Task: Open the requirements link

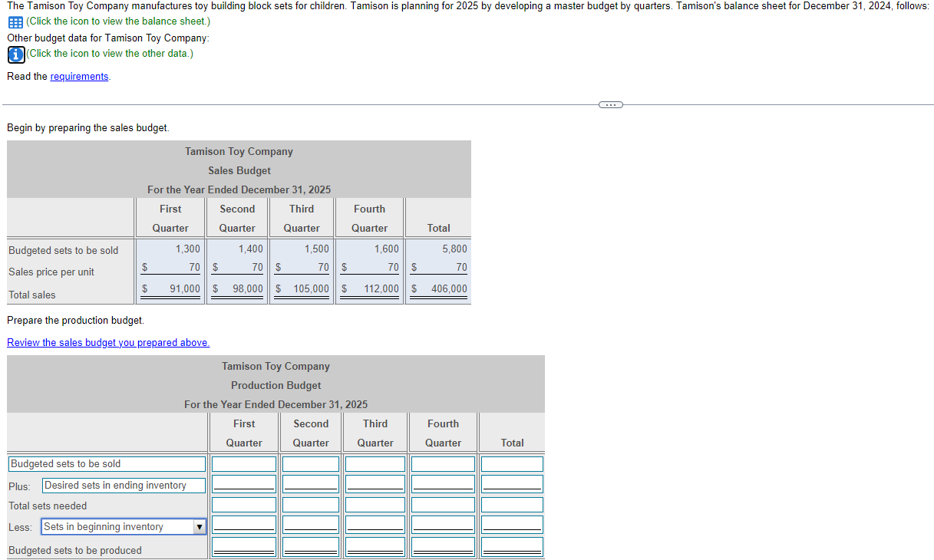Action: (80, 76)
